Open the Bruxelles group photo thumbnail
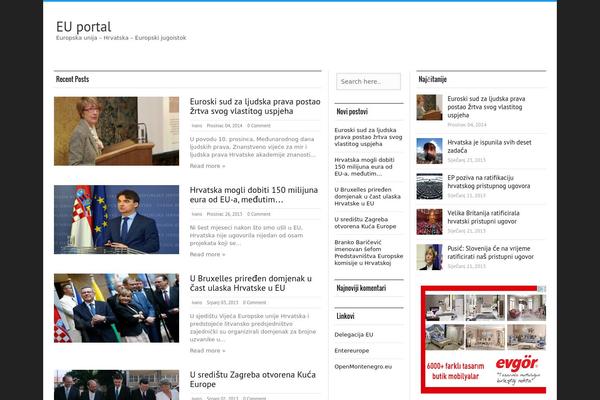600x400 pixels. coord(116,308)
